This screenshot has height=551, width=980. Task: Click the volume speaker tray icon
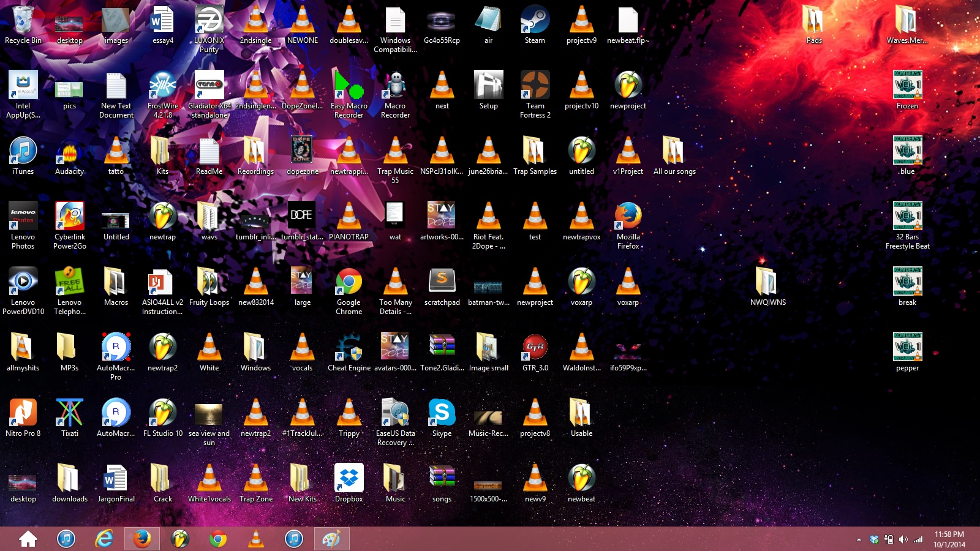click(903, 539)
